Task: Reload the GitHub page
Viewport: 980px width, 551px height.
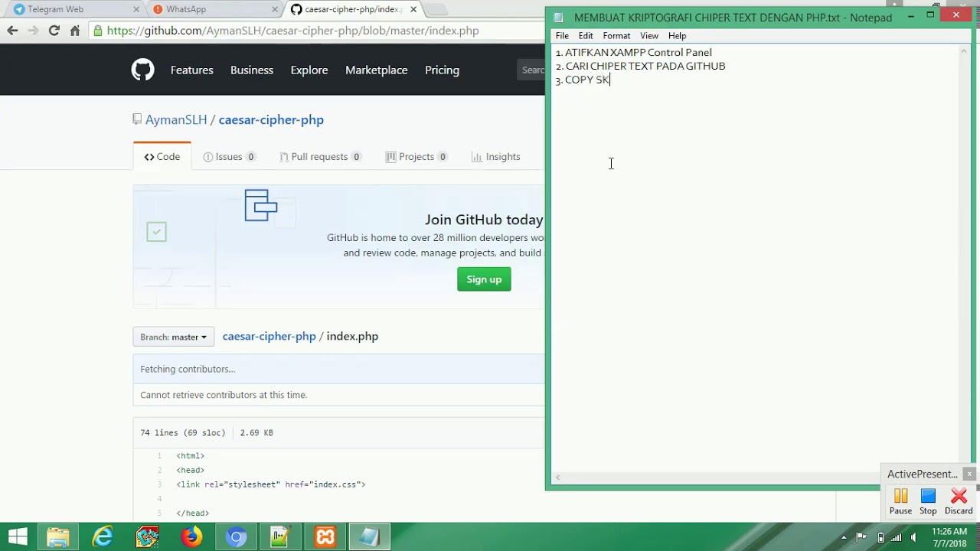Action: point(54,31)
